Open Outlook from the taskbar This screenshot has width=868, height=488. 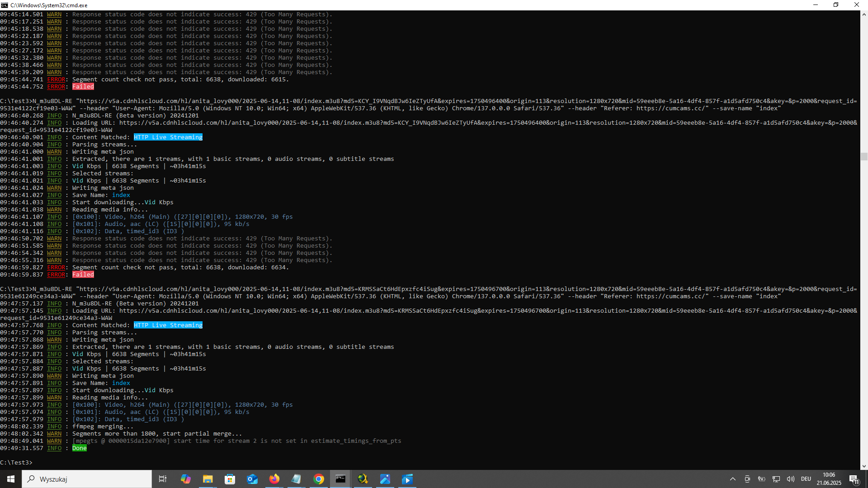[x=252, y=479]
